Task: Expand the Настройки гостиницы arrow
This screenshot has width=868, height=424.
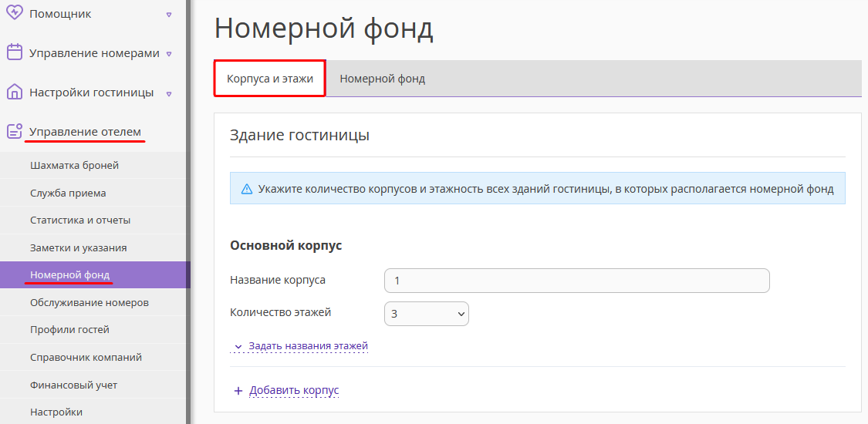Action: click(x=169, y=93)
